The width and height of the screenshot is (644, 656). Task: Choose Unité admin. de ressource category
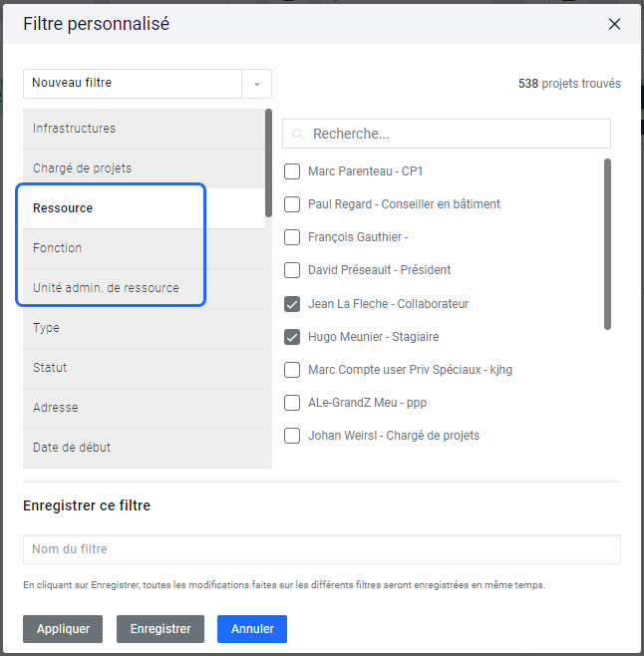pyautogui.click(x=144, y=288)
